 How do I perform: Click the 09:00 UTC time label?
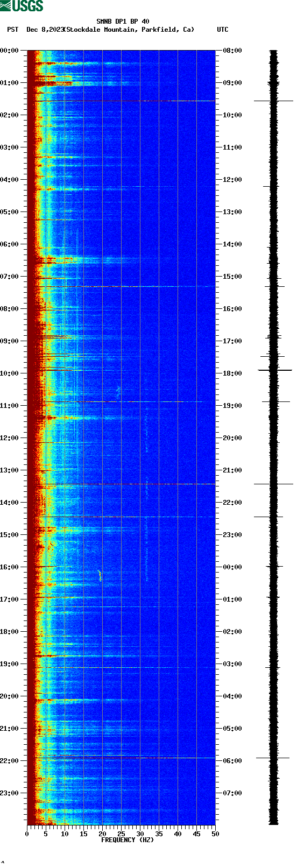pos(232,83)
